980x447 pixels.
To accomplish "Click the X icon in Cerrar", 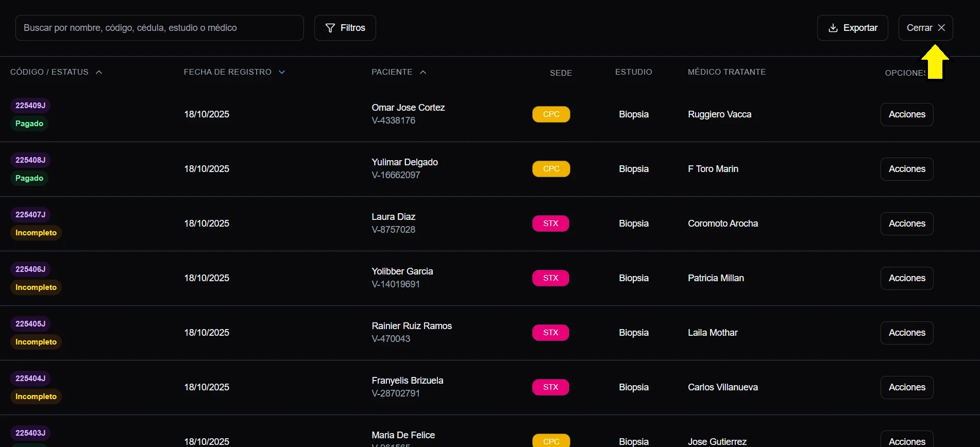I will [941, 28].
